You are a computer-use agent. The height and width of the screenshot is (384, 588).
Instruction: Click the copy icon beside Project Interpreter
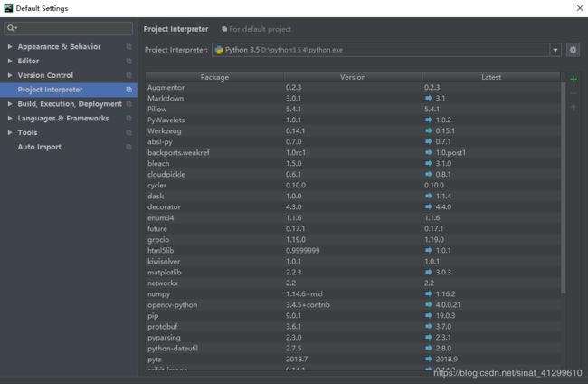(128, 90)
